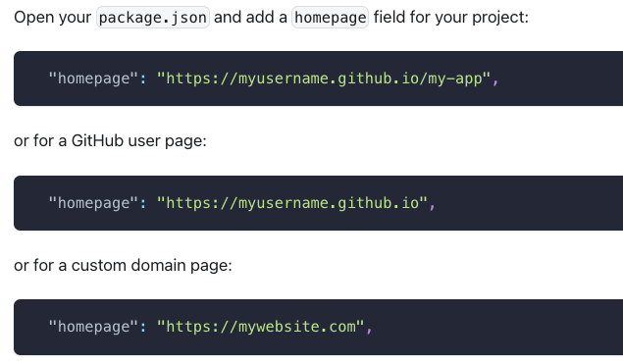This screenshot has height=364, width=623.
Task: Click the inline homepage code word
Action: 331,17
